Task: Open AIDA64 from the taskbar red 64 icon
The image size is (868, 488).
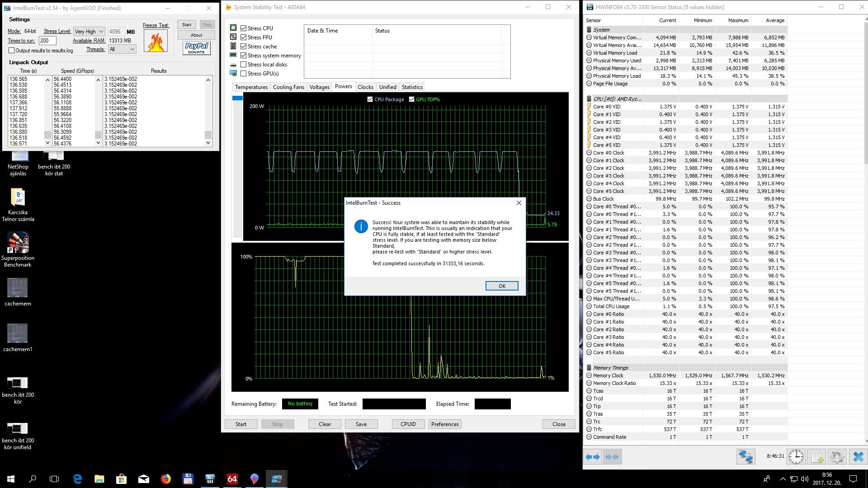Action: 232,479
